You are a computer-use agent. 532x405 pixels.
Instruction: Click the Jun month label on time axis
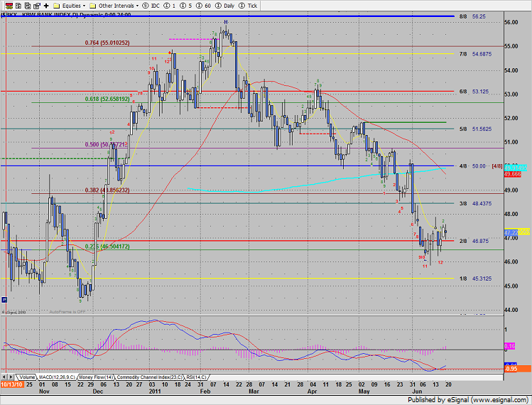click(x=417, y=391)
